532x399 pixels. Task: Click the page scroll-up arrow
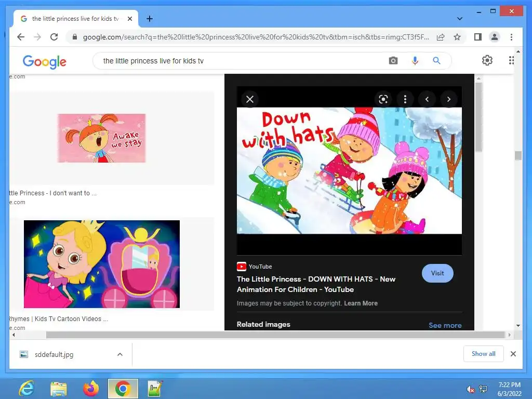pyautogui.click(x=518, y=51)
